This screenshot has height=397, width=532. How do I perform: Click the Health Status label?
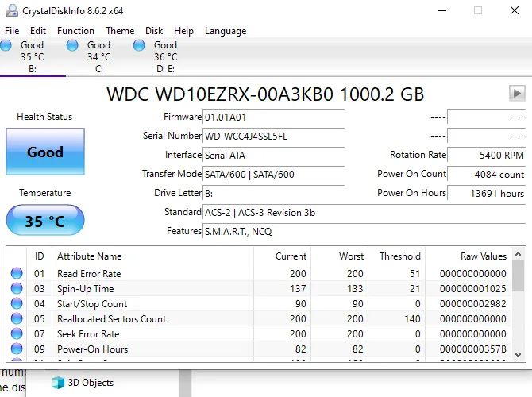[44, 117]
